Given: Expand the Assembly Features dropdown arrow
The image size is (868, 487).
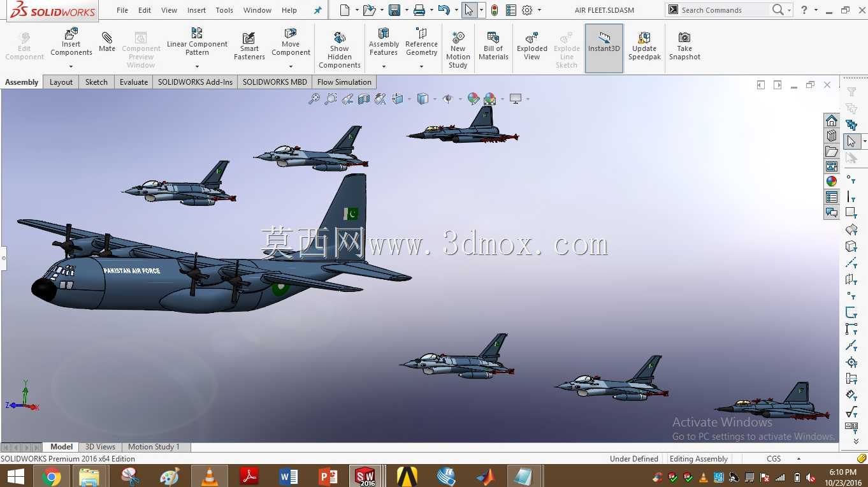Looking at the screenshot, I should coord(384,66).
